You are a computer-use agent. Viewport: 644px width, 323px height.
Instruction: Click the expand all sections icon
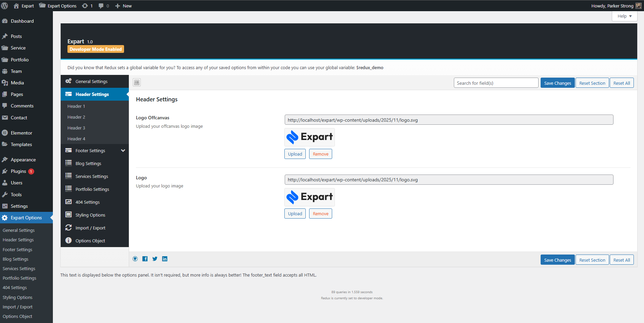point(137,82)
